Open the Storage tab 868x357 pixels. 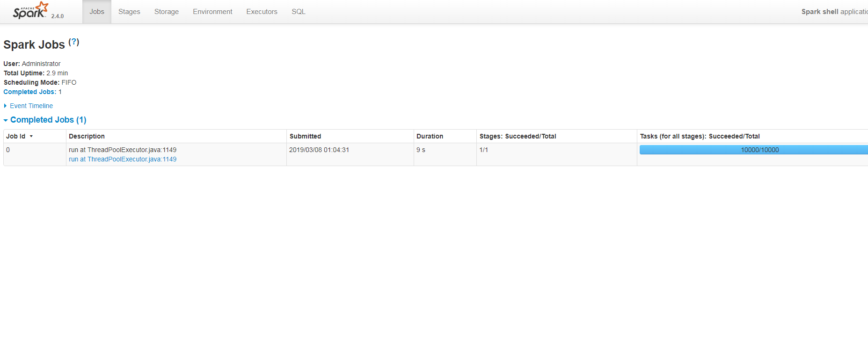point(167,12)
